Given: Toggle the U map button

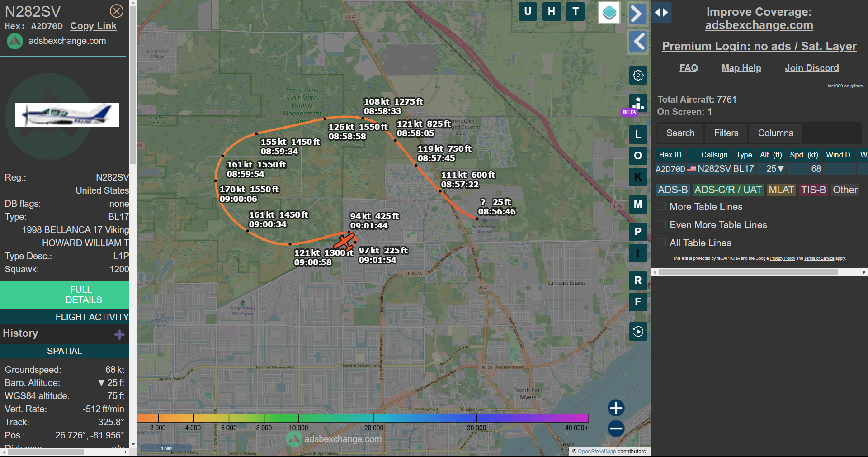Looking at the screenshot, I should point(528,11).
